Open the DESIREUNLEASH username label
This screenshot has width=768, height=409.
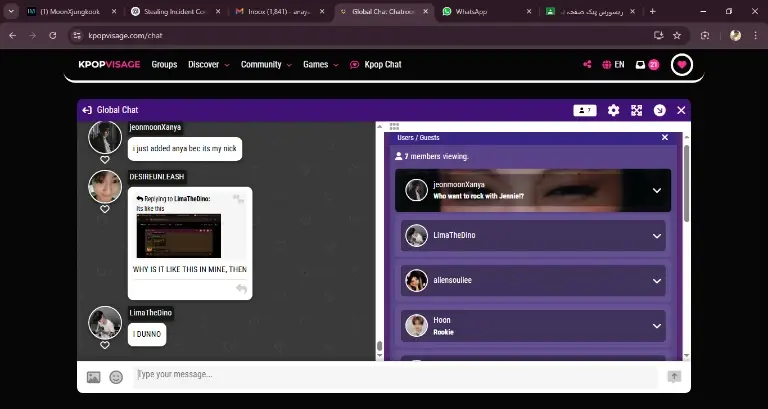click(157, 177)
